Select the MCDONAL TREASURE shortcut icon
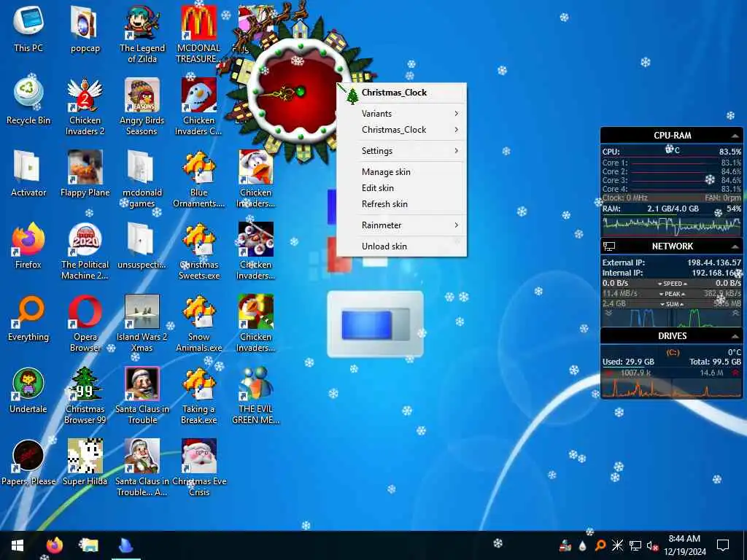This screenshot has width=747, height=560. [x=198, y=34]
